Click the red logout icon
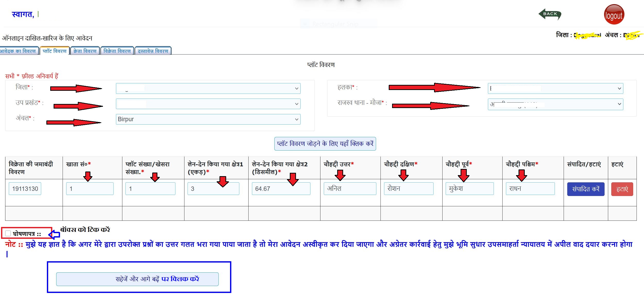The image size is (644, 294). tap(614, 15)
